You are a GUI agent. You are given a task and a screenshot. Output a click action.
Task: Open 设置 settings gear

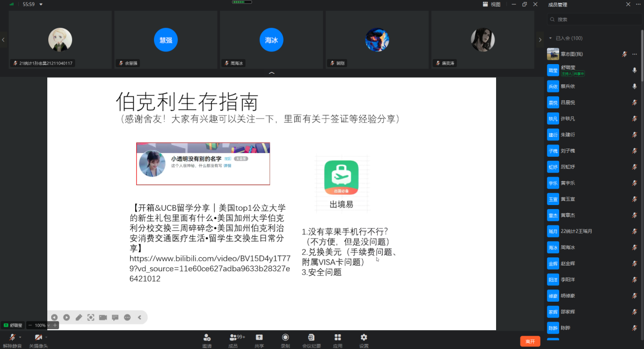click(x=363, y=338)
